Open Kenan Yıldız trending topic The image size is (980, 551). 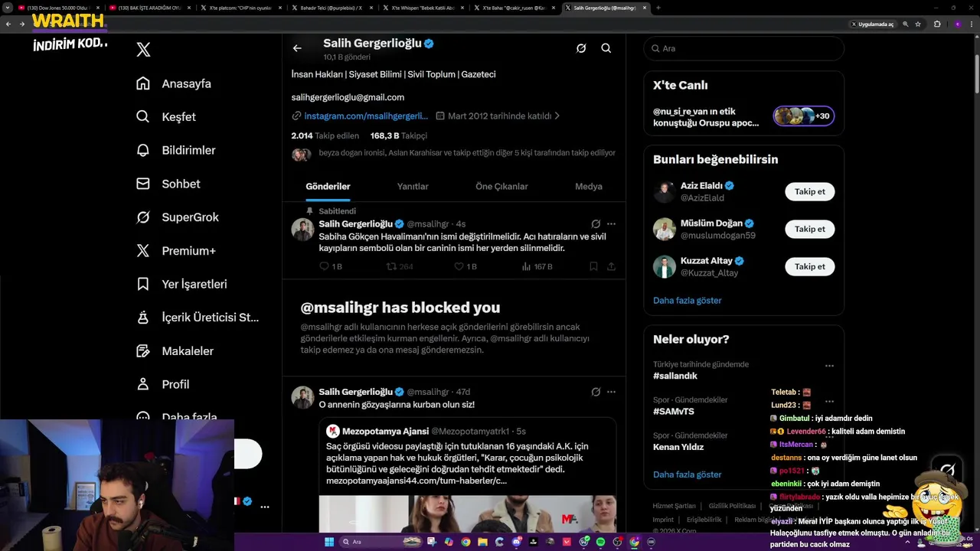tap(678, 447)
